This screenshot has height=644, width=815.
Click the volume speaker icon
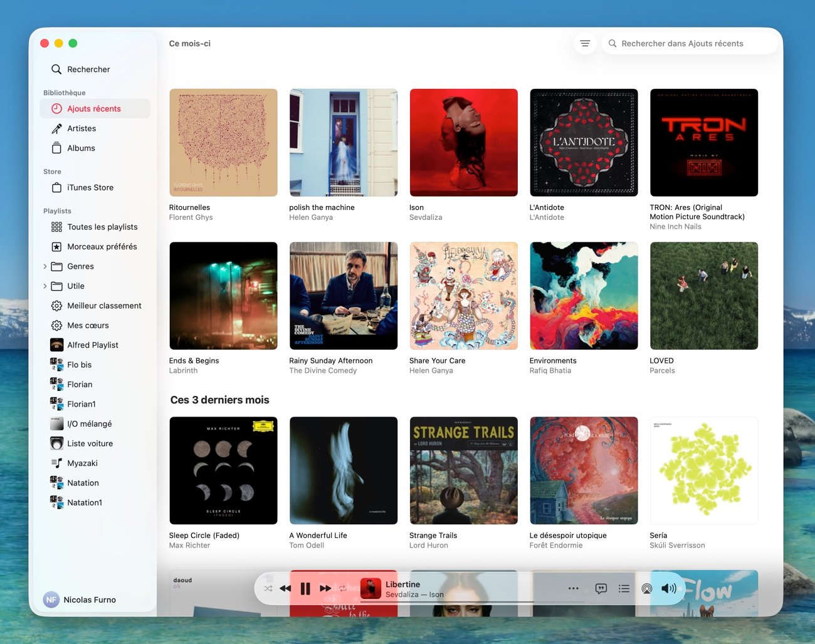tap(668, 589)
